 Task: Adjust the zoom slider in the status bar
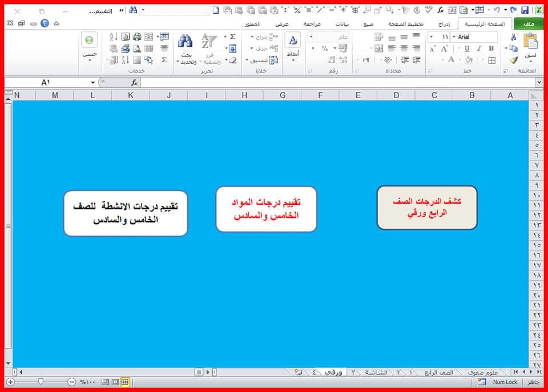click(x=40, y=382)
